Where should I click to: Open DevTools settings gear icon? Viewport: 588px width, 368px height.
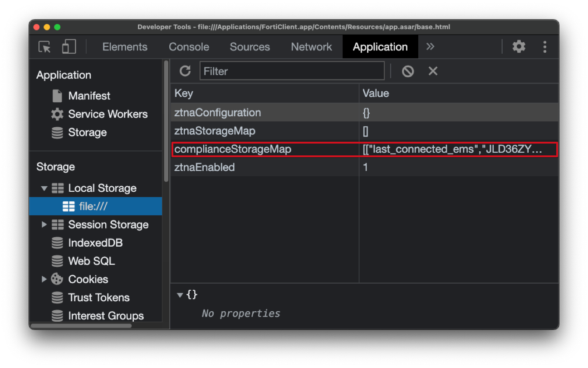[x=519, y=47]
